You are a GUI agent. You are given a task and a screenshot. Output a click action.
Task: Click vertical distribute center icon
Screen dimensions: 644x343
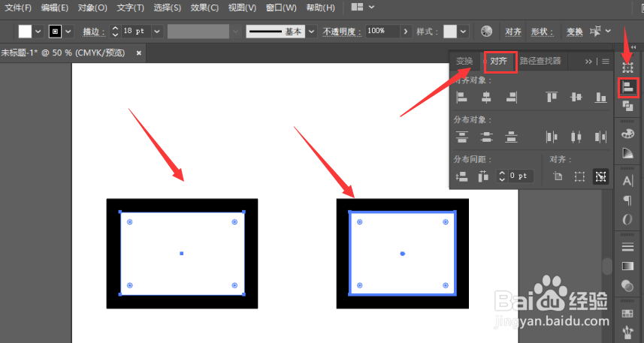pos(487,137)
